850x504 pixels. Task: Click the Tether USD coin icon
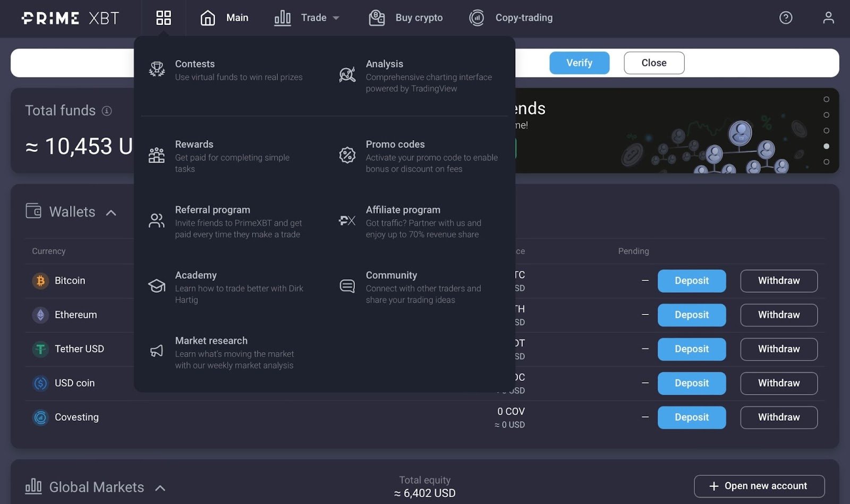(x=40, y=349)
